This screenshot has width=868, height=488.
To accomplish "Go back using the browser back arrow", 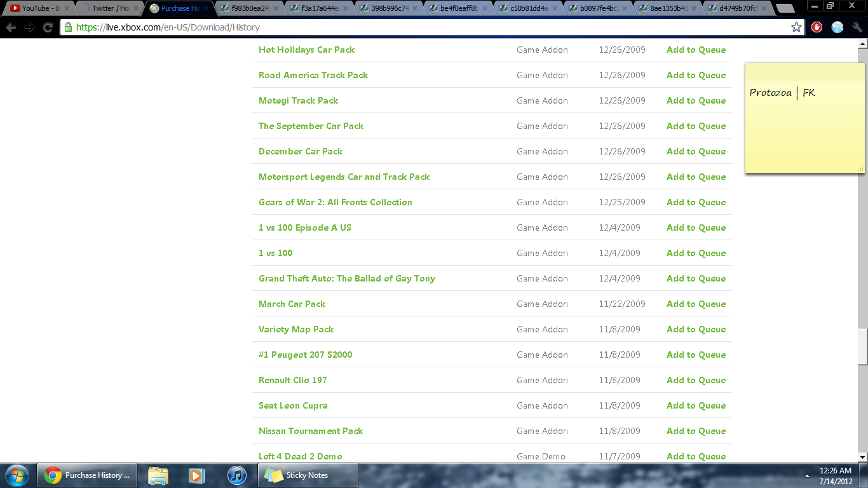I will (11, 27).
